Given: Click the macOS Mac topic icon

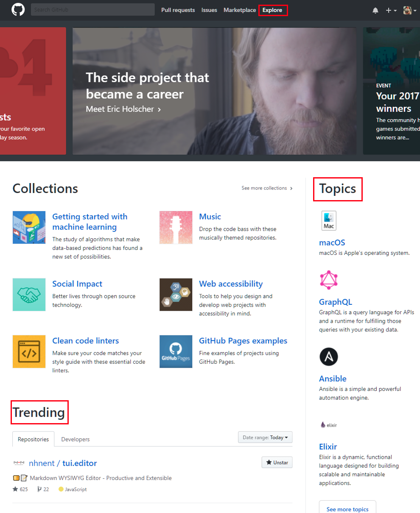Looking at the screenshot, I should (329, 220).
